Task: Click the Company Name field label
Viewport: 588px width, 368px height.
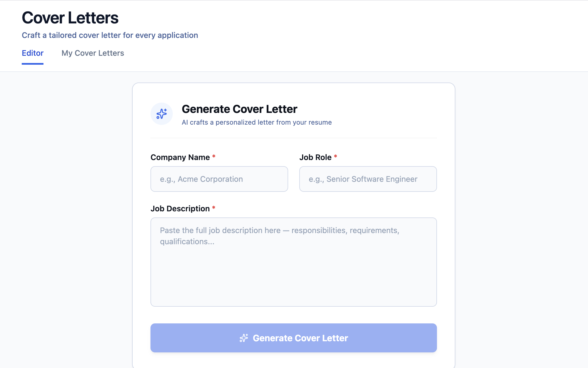Action: [180, 157]
